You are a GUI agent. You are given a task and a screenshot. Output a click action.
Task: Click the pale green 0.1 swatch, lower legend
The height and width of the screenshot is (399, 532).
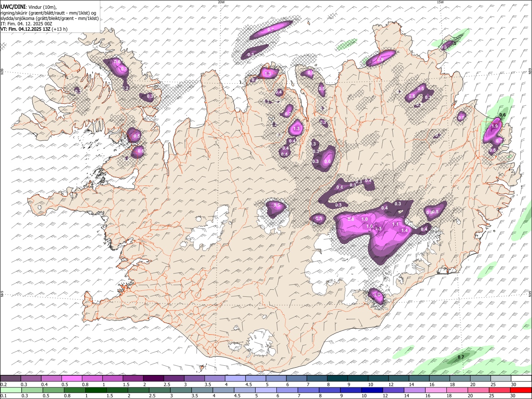tap(11, 390)
